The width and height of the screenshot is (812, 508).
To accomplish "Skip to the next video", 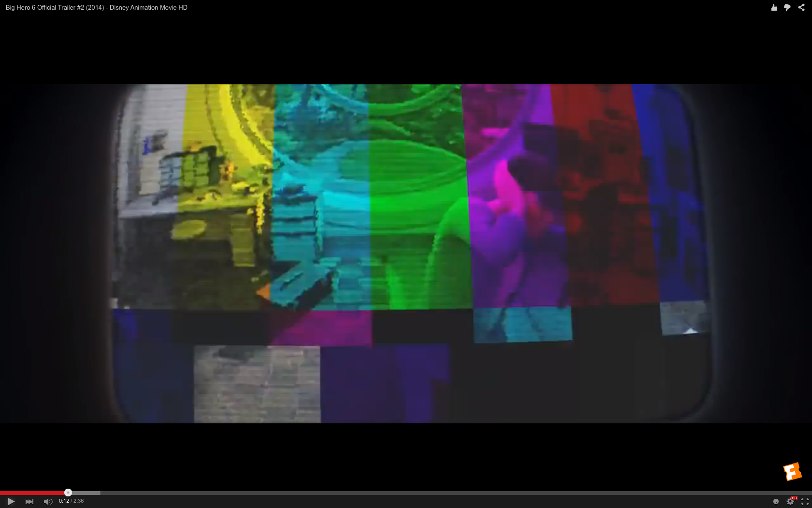I will point(29,501).
